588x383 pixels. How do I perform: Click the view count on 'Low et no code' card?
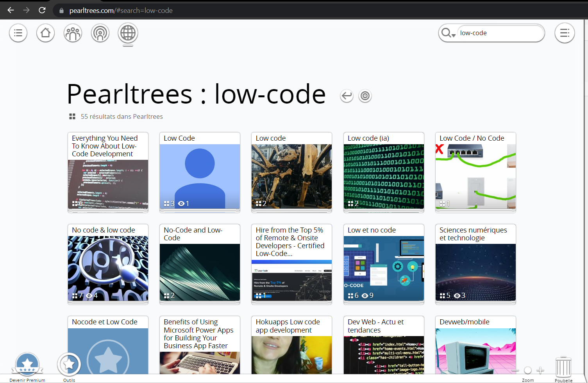368,295
